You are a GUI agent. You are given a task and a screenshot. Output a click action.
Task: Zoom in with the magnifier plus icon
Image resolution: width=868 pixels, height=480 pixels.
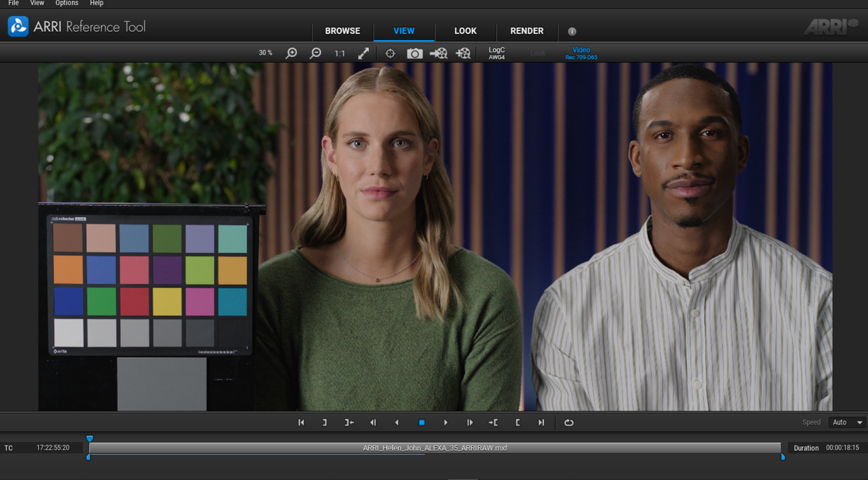pos(291,53)
